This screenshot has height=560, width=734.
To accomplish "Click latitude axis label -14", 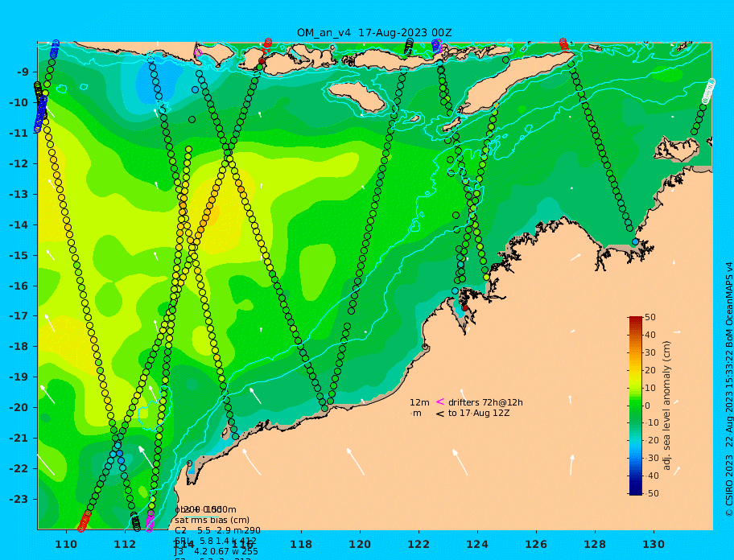I will coord(19,225).
